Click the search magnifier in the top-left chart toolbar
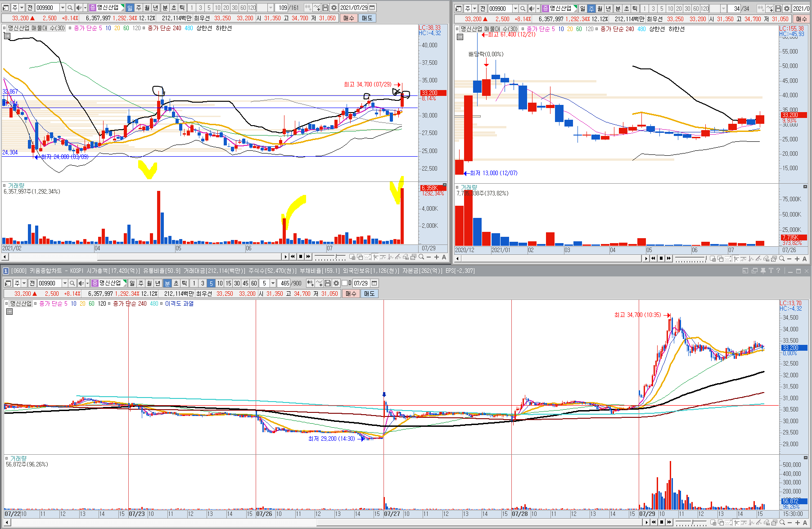 [70, 8]
